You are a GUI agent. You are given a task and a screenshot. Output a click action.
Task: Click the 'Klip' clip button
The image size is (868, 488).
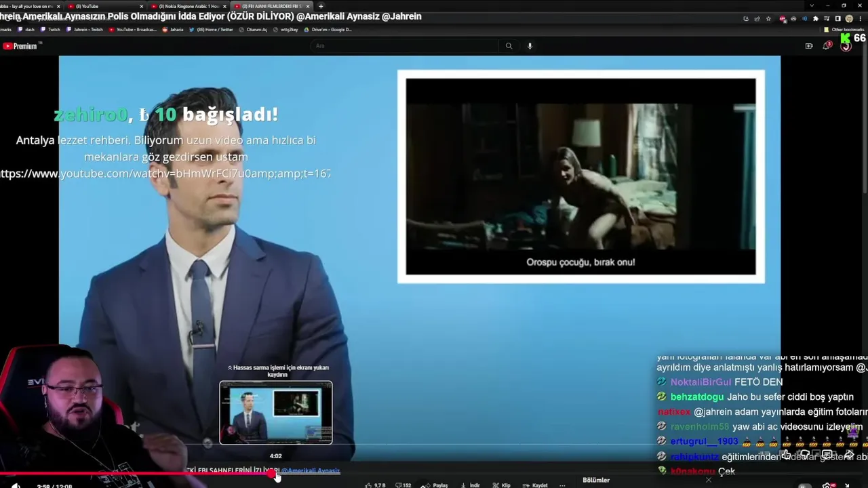(502, 485)
